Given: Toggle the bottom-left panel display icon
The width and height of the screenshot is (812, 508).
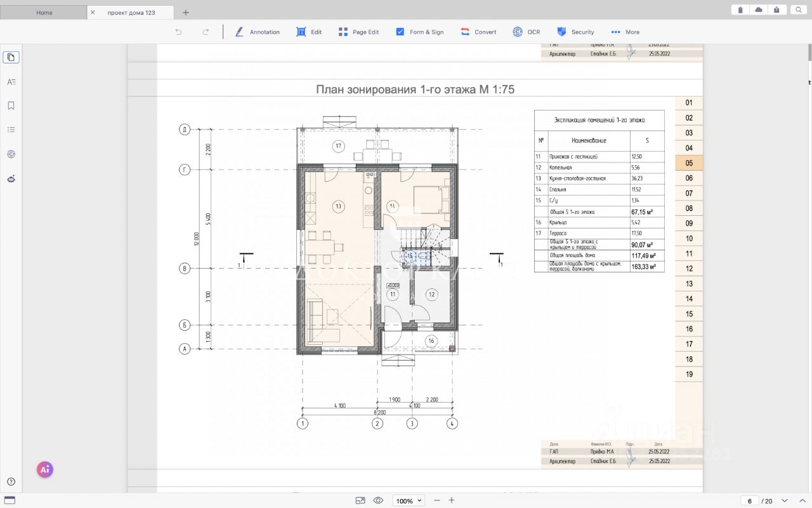Looking at the screenshot, I should [10, 500].
